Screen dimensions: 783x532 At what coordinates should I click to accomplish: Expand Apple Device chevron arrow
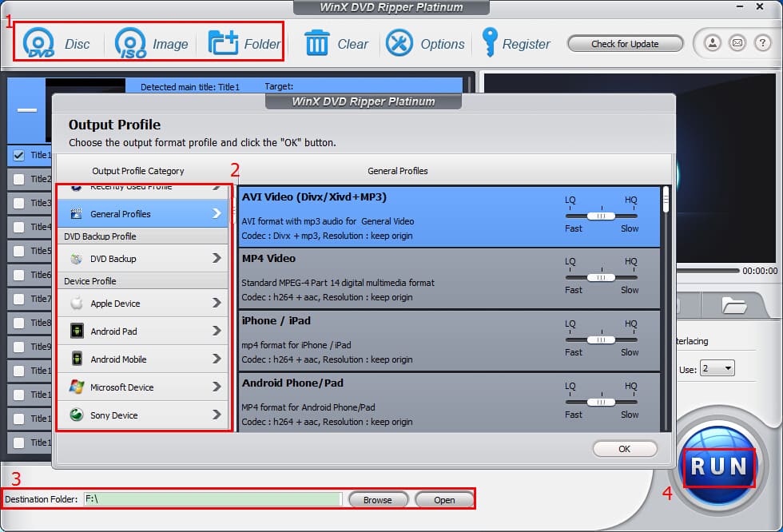point(217,303)
